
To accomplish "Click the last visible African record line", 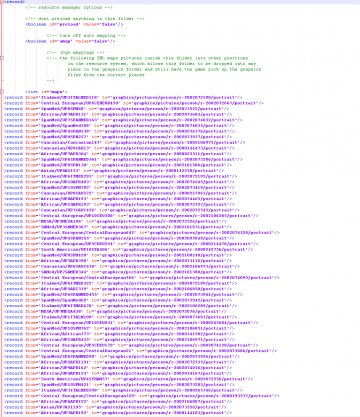I will pos(118,413).
